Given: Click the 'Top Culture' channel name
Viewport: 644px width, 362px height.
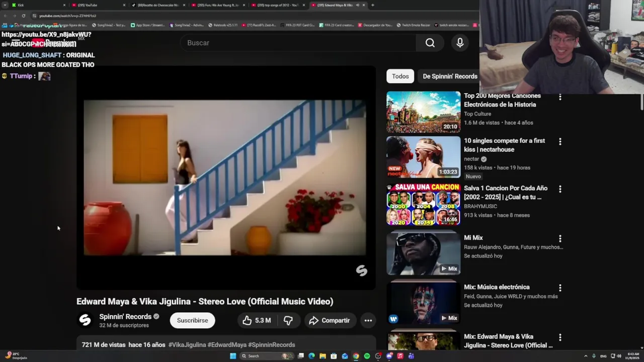Looking at the screenshot, I should (477, 114).
